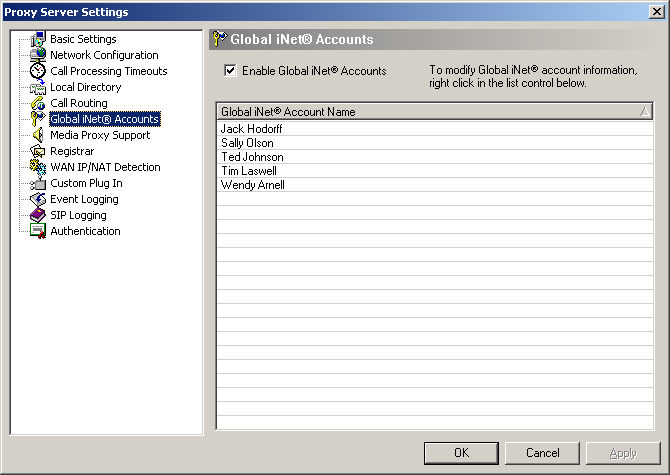The width and height of the screenshot is (670, 475).
Task: Click the Call Processing Timeouts clock icon
Action: [x=38, y=71]
